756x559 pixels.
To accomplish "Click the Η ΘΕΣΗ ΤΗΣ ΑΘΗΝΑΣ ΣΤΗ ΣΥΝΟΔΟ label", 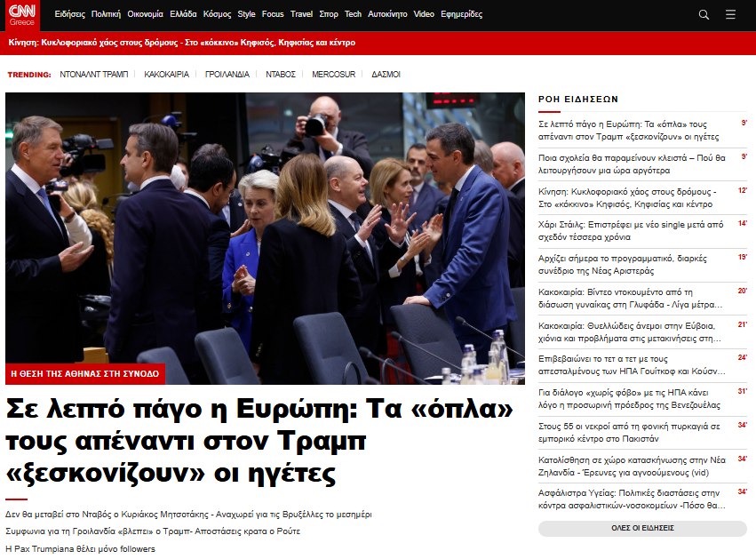I will tap(85, 373).
